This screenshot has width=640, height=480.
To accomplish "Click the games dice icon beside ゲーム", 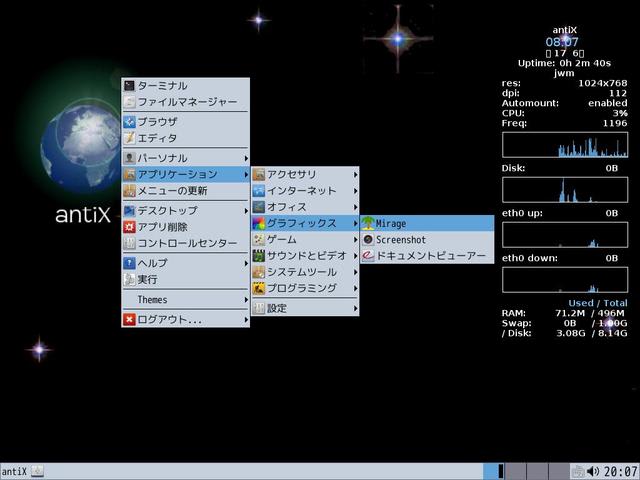I will point(259,239).
